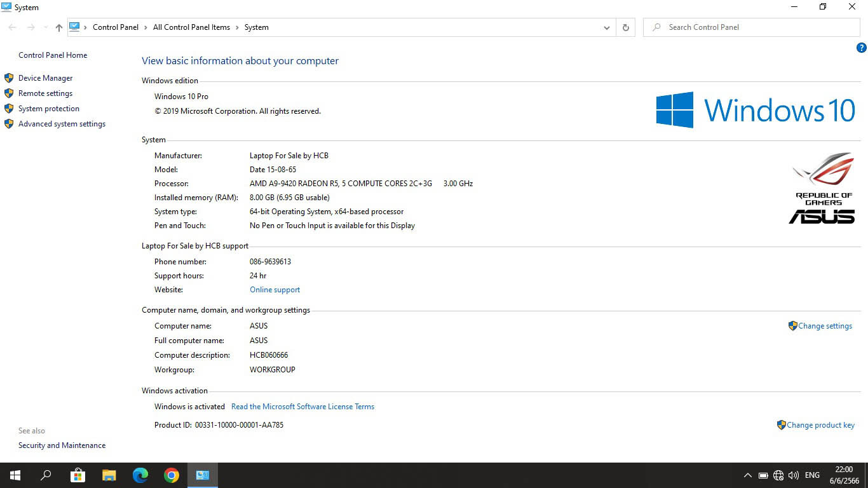Expand chevron after Control Panel breadcrumb
Image resolution: width=868 pixels, height=488 pixels.
(146, 27)
